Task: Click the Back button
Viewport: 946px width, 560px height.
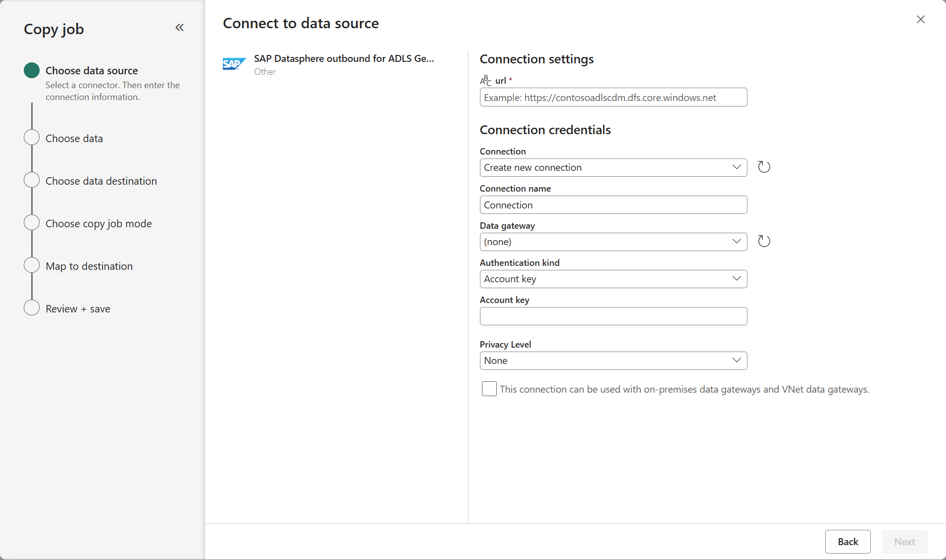Action: click(847, 542)
